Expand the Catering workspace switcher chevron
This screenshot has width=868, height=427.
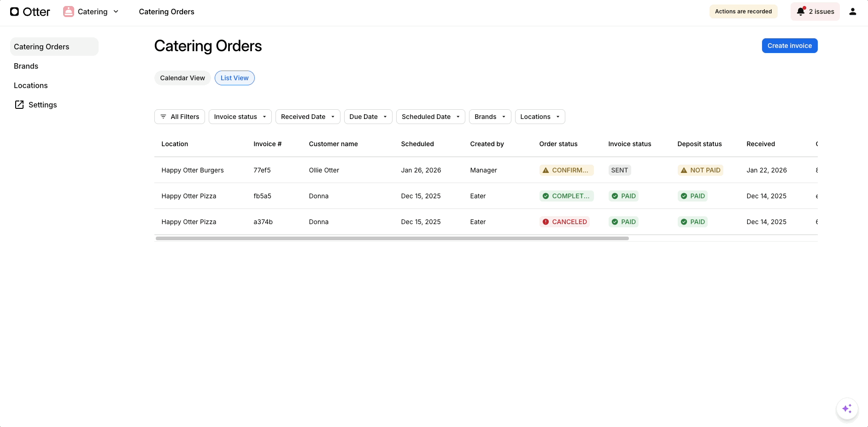116,12
